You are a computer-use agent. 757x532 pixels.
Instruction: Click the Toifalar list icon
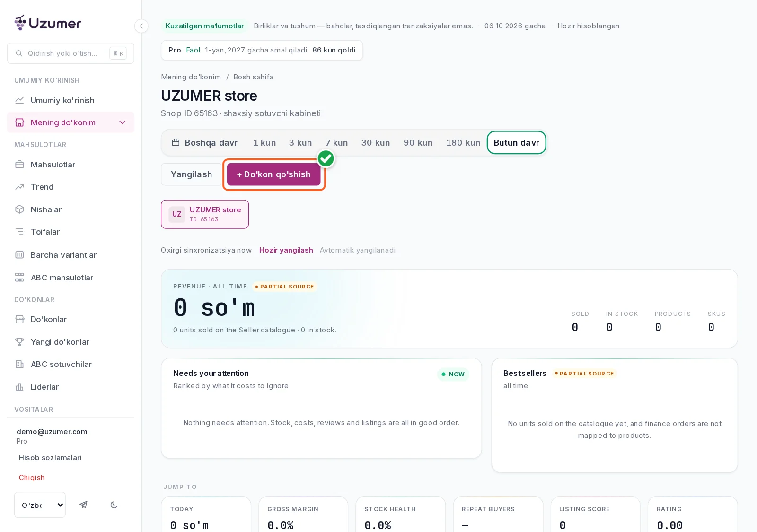[x=19, y=232]
